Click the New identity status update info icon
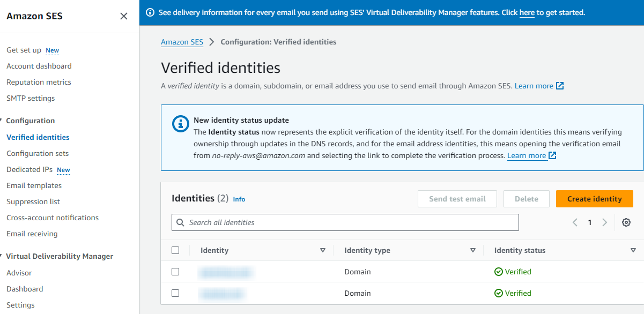This screenshot has height=314, width=644. click(181, 124)
